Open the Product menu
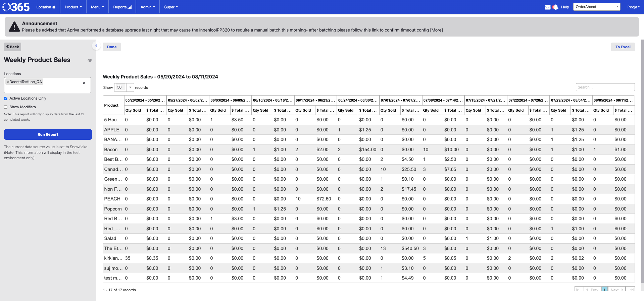Viewport: 644px width, 301px height. (73, 7)
